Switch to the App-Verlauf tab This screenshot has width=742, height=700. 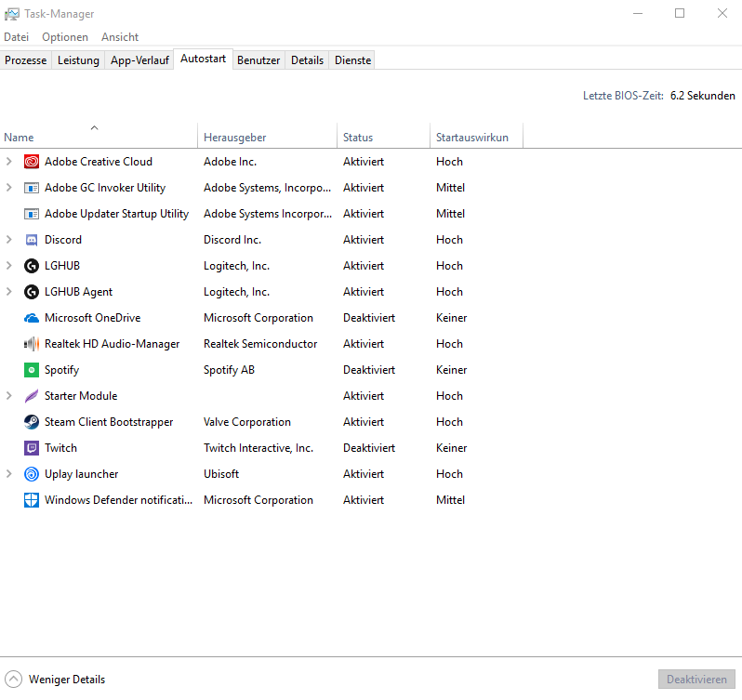139,60
